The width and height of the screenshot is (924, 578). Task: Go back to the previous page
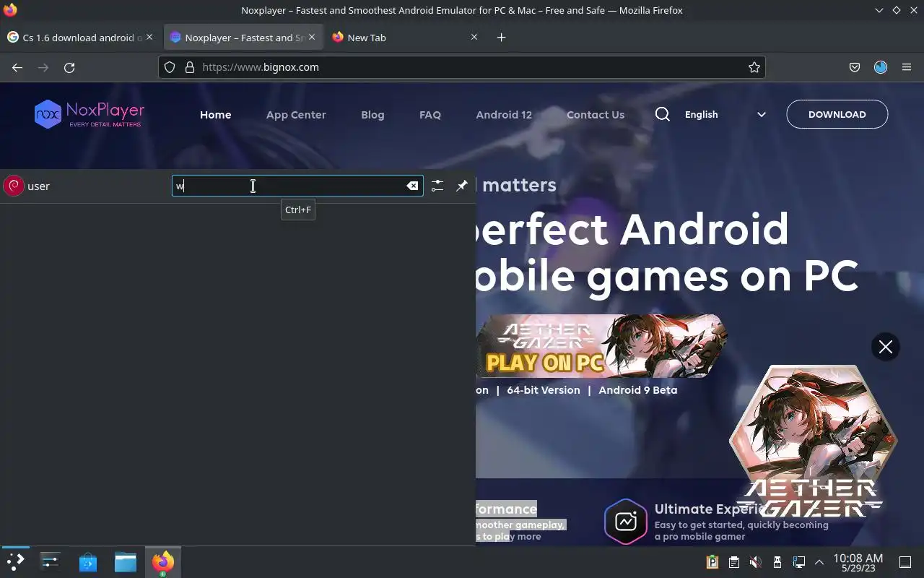(x=17, y=67)
